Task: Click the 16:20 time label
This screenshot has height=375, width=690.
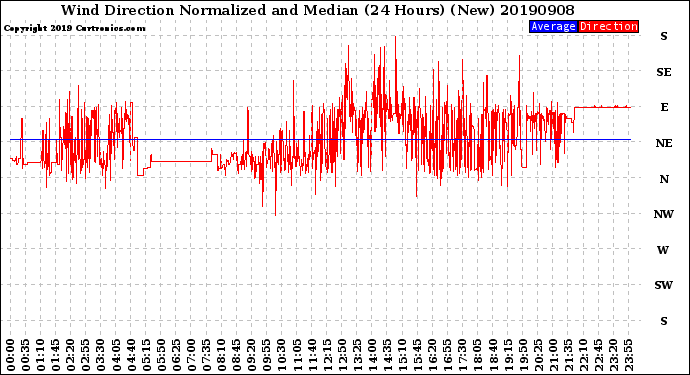Action: click(x=432, y=355)
